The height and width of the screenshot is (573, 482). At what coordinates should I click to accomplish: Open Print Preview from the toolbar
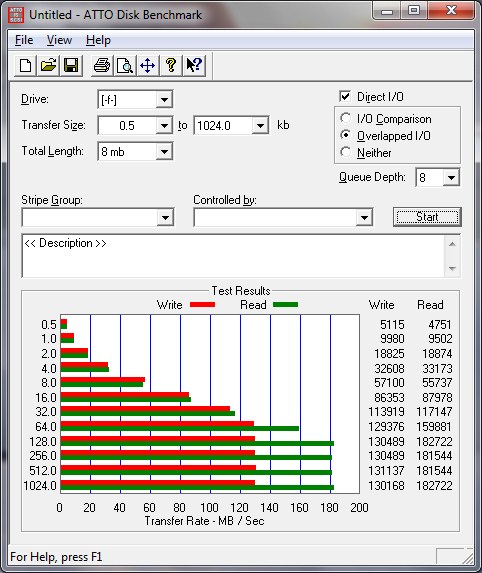tap(125, 65)
